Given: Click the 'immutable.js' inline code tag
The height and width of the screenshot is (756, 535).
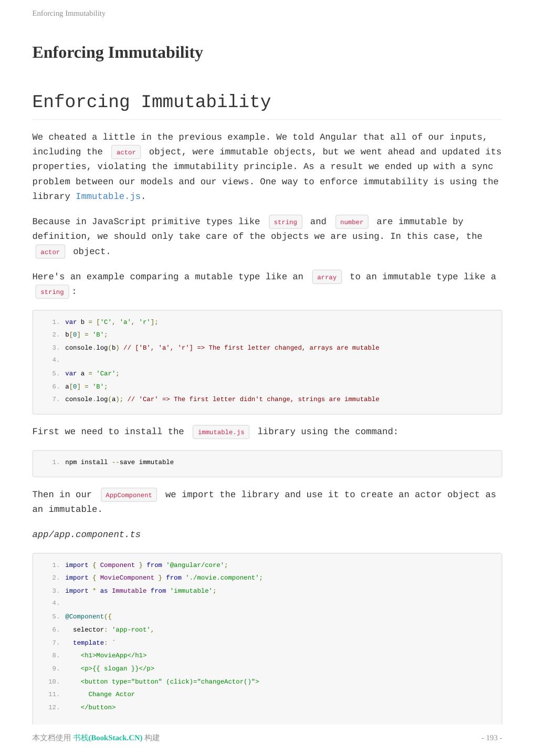Looking at the screenshot, I should click(221, 432).
